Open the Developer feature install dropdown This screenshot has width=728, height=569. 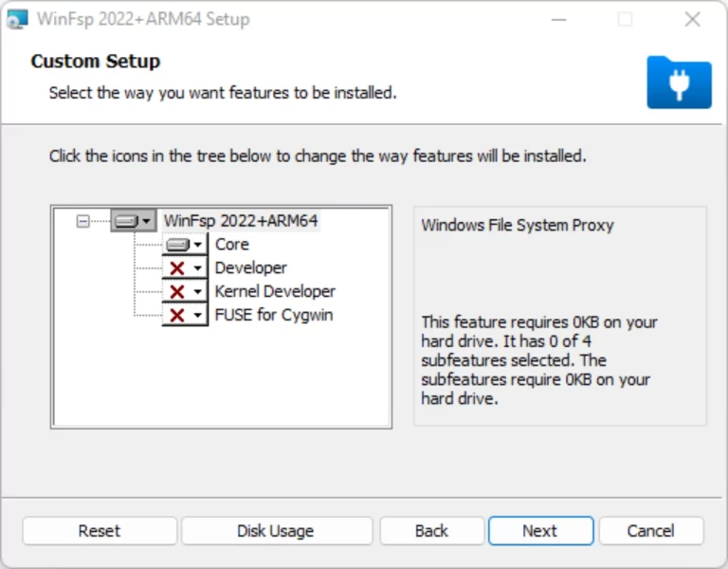click(x=185, y=268)
